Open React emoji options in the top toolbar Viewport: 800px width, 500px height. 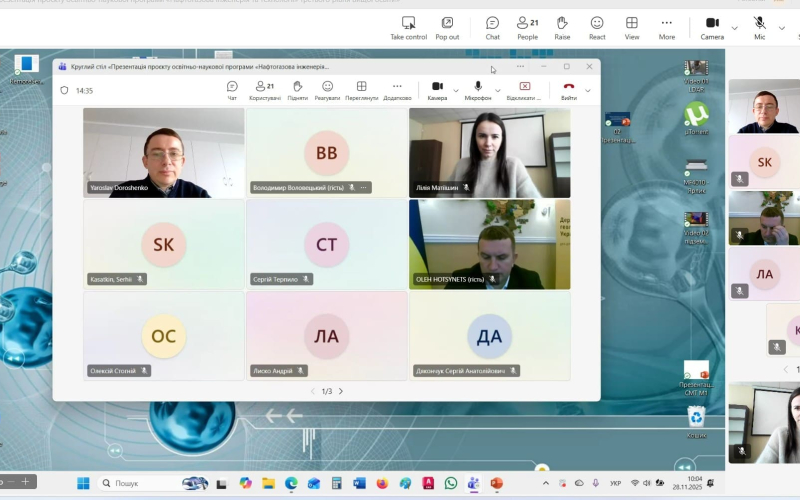(597, 27)
